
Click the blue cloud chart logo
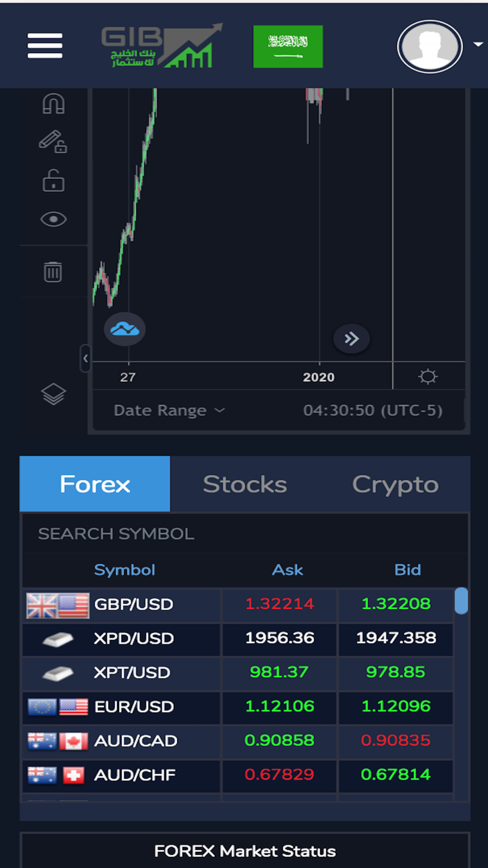click(x=125, y=329)
